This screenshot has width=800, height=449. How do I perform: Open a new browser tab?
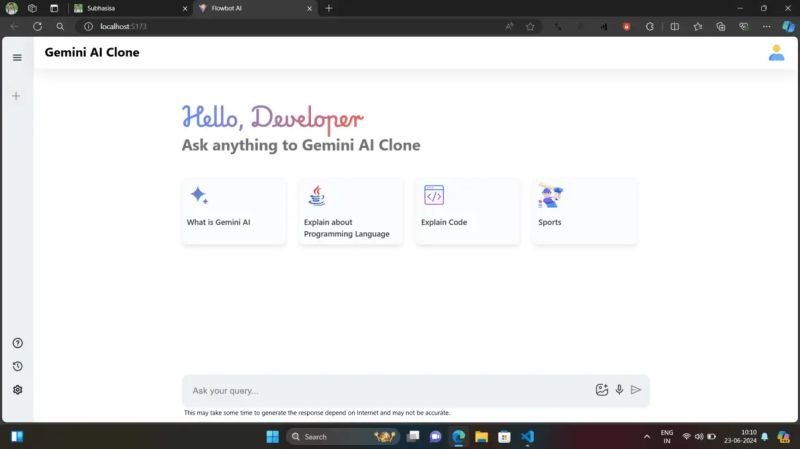(x=329, y=8)
